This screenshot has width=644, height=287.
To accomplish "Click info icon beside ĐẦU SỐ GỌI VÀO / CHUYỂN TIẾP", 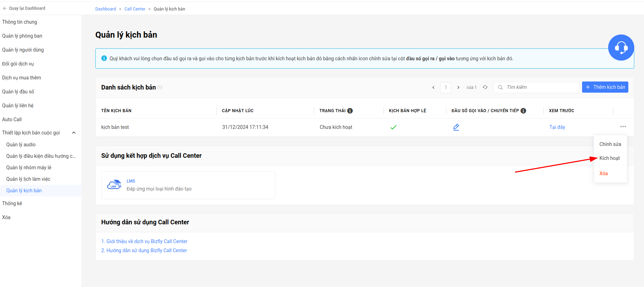I will point(523,111).
